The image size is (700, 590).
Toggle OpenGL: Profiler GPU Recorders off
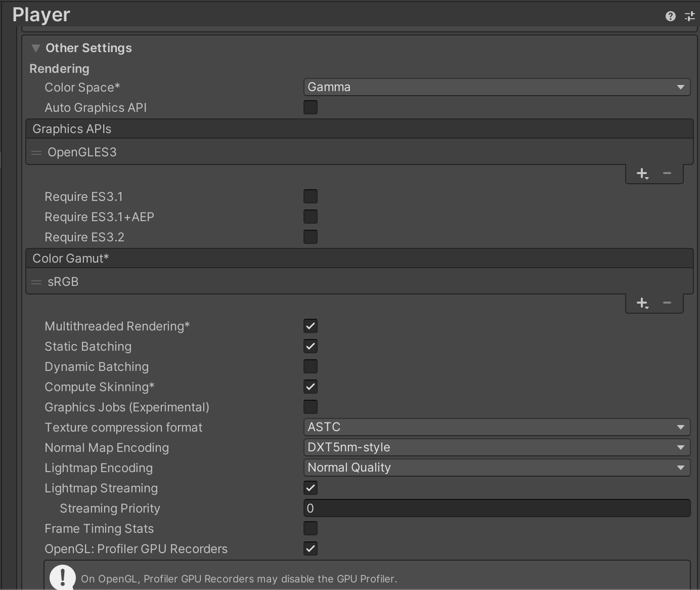tap(311, 549)
